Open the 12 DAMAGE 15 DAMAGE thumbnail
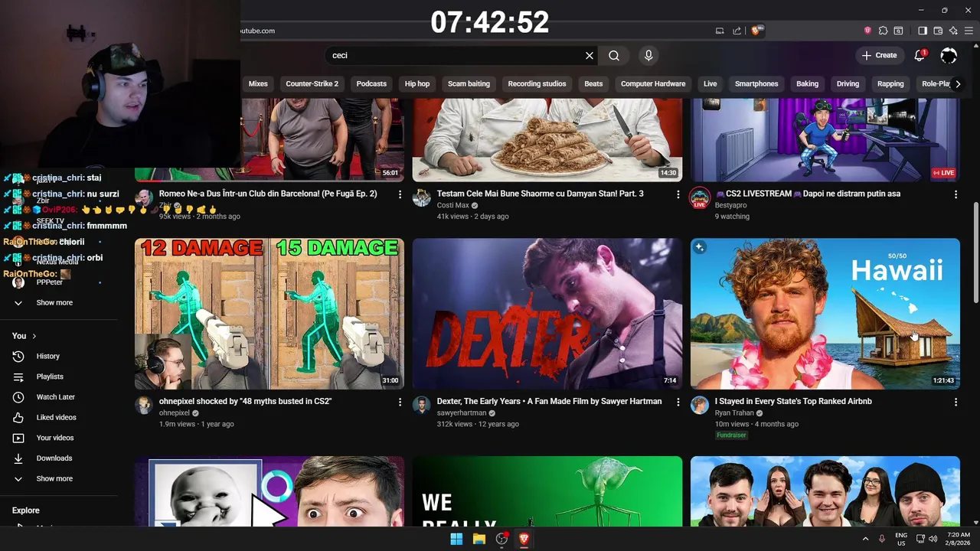This screenshot has width=980, height=551. coord(269,314)
